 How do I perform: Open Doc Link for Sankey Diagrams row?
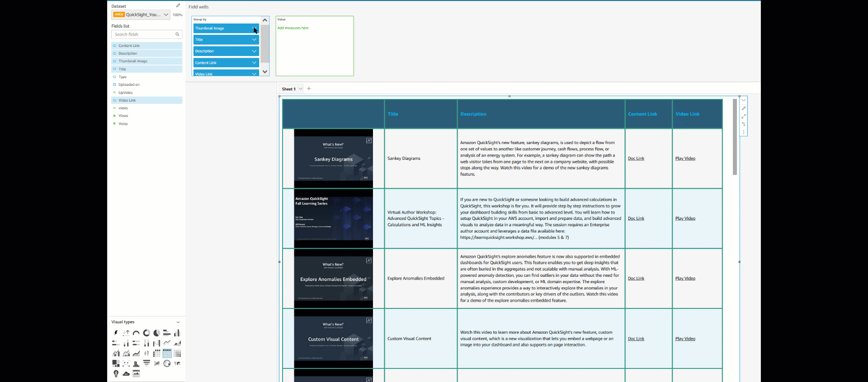pyautogui.click(x=636, y=158)
